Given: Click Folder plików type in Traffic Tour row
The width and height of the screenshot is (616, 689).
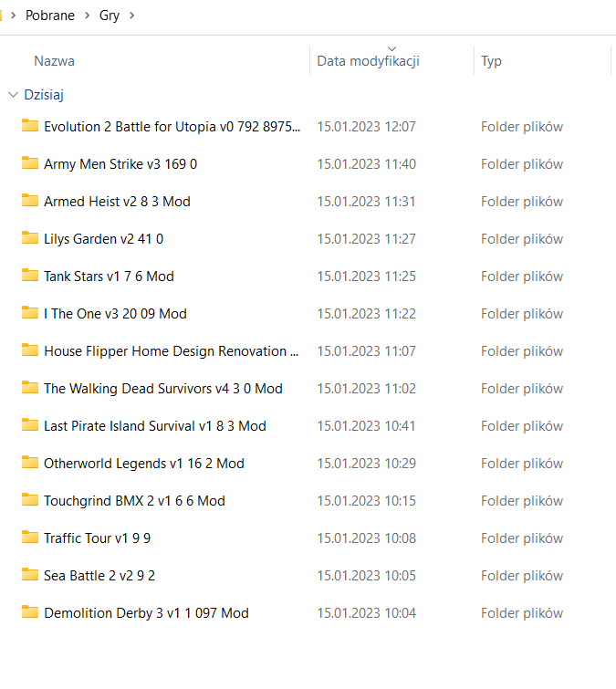Looking at the screenshot, I should [522, 538].
